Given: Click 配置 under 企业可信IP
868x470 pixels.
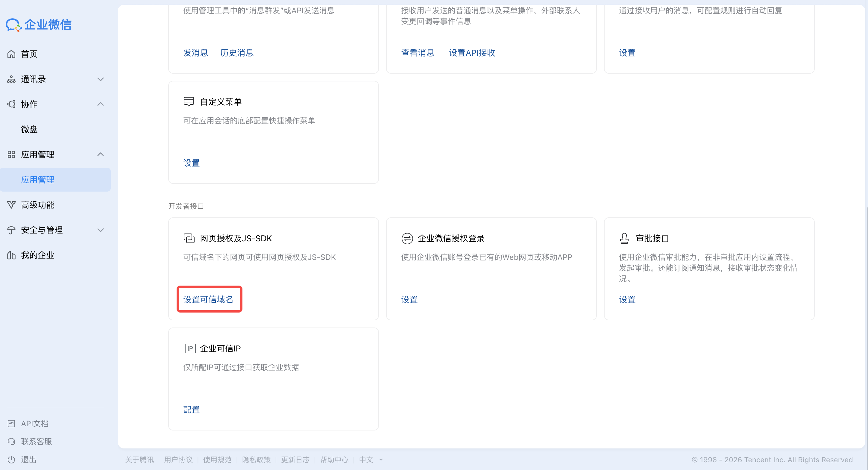Looking at the screenshot, I should point(191,410).
